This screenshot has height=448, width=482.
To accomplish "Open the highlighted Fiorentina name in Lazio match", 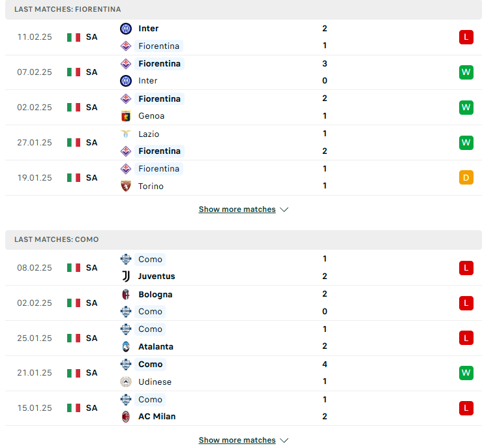I will click(159, 151).
